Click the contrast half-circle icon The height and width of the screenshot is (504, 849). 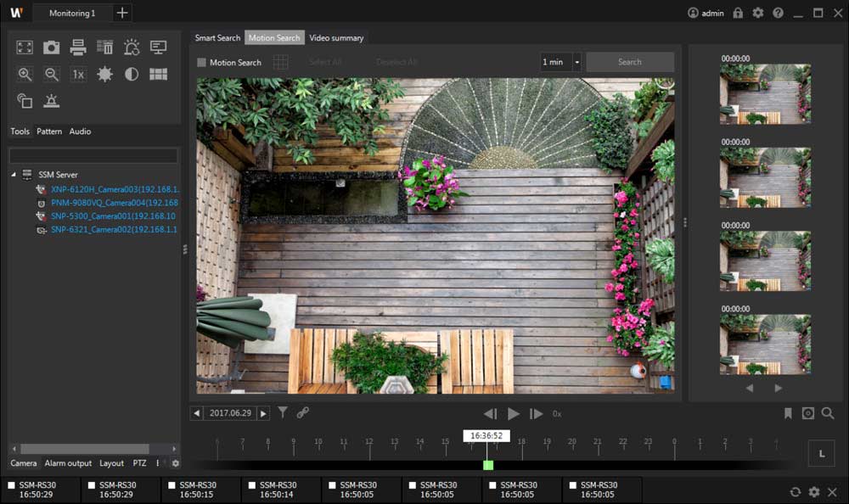[132, 75]
